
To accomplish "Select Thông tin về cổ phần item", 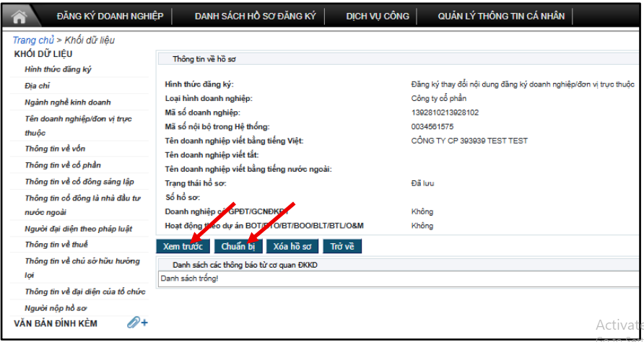I will 63,165.
